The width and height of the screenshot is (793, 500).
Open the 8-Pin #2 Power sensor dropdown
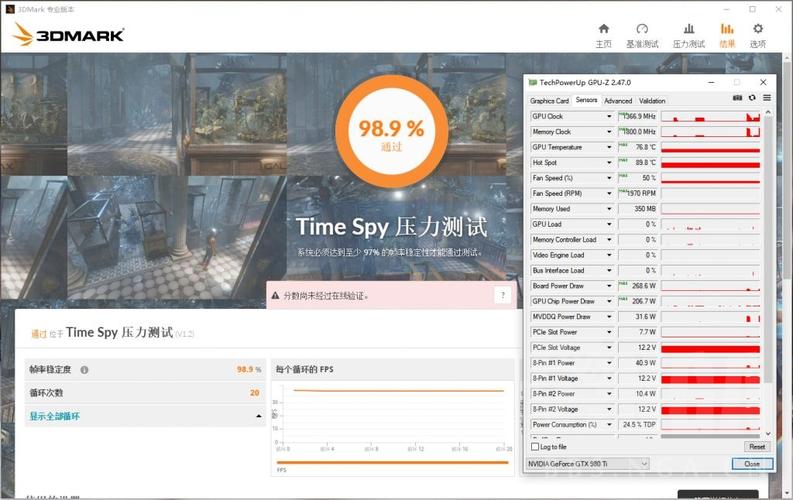(x=609, y=394)
